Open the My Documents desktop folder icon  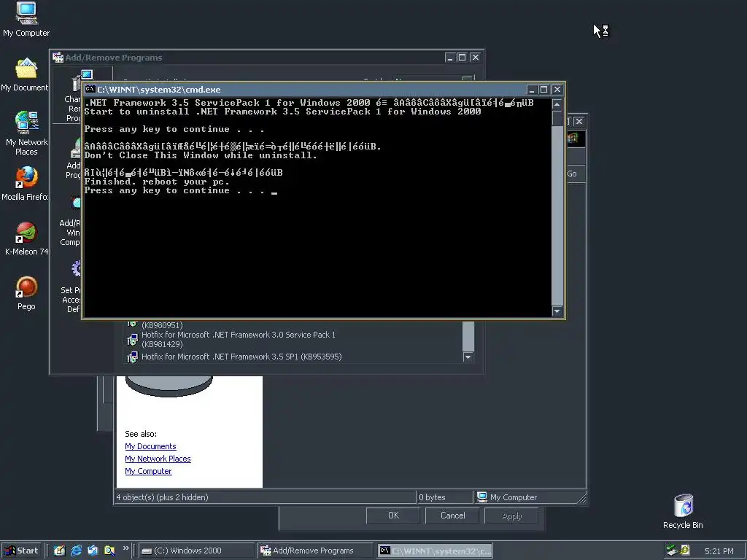(x=26, y=69)
